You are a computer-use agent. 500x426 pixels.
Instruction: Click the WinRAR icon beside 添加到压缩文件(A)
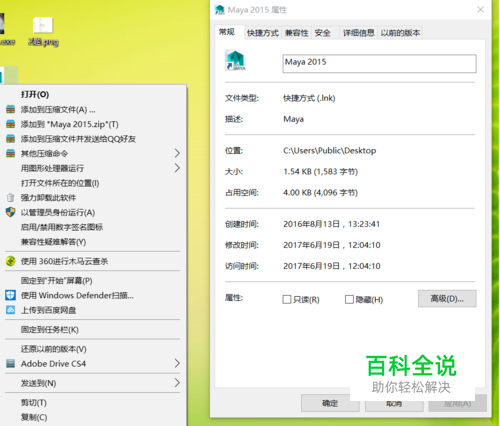click(x=11, y=109)
